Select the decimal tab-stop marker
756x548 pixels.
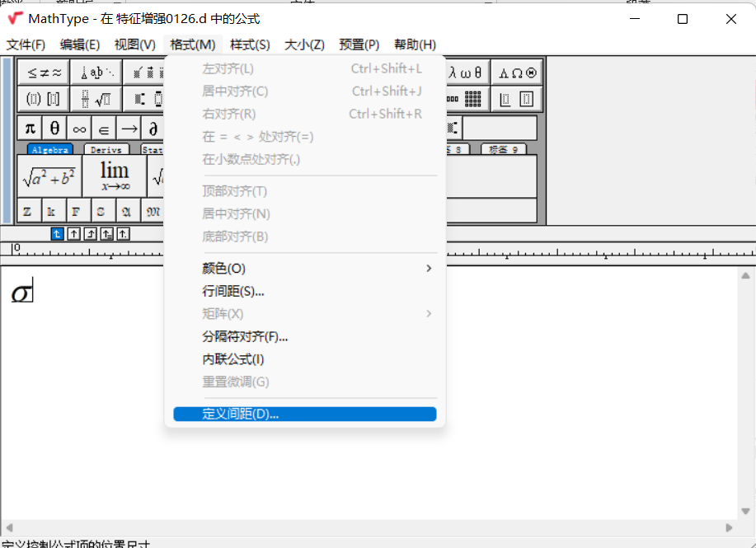click(123, 234)
